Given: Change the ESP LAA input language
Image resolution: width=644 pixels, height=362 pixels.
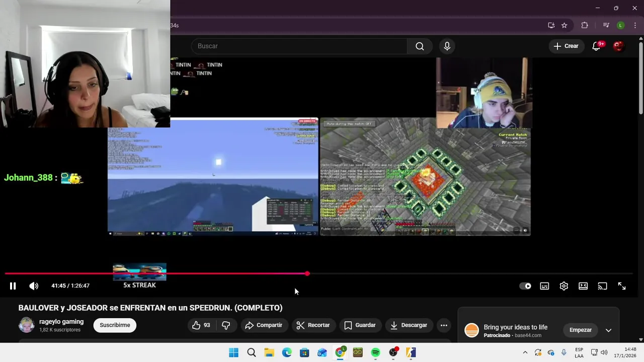Looking at the screenshot, I should [x=579, y=352].
